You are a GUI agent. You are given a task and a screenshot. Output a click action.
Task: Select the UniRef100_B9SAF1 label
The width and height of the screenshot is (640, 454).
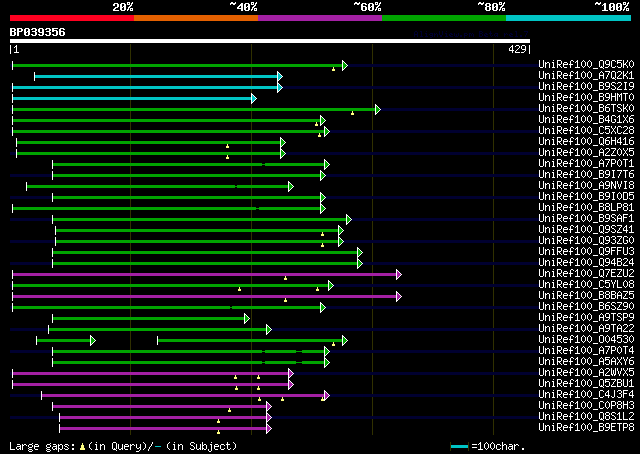click(586, 219)
